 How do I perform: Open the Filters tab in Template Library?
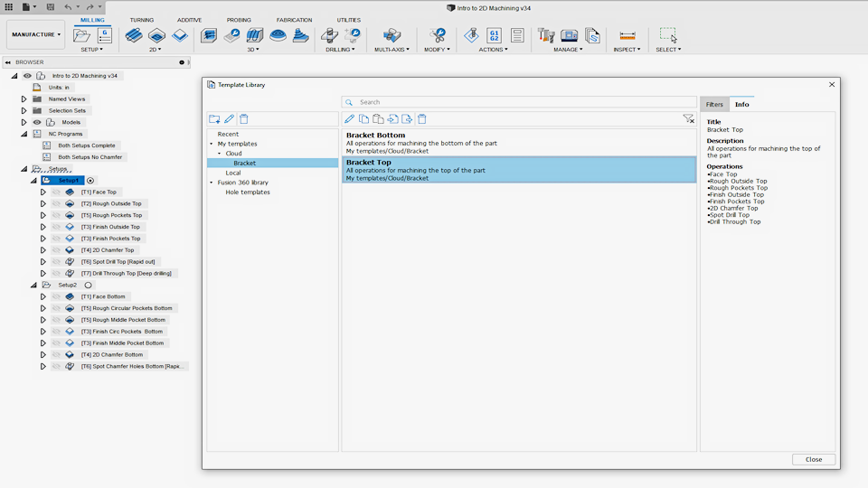tap(714, 105)
